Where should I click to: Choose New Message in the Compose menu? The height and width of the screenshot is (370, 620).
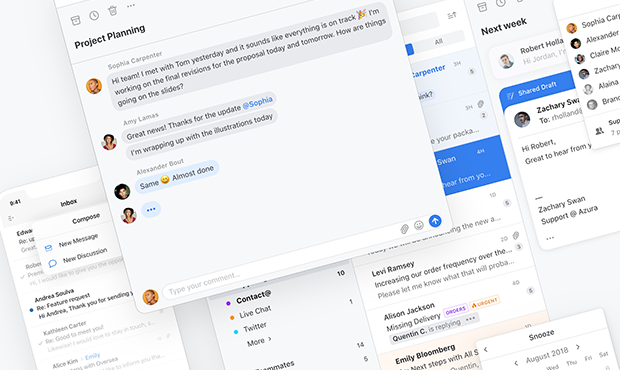(78, 241)
